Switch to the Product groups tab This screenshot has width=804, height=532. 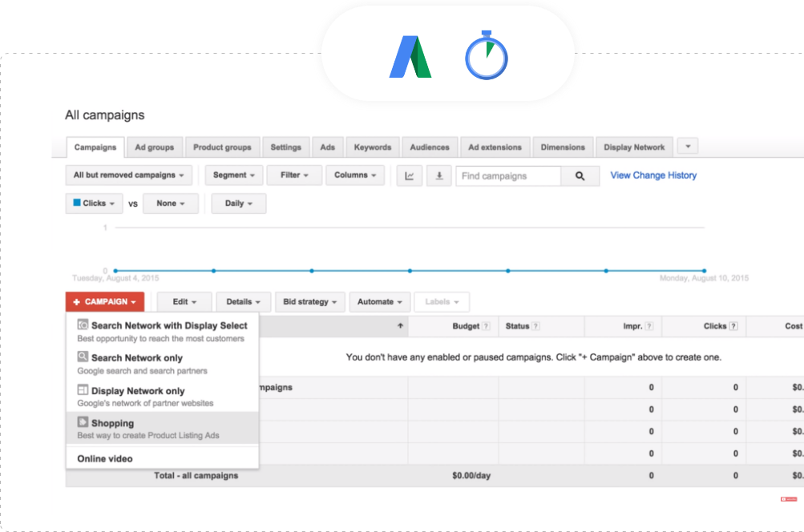click(x=223, y=147)
